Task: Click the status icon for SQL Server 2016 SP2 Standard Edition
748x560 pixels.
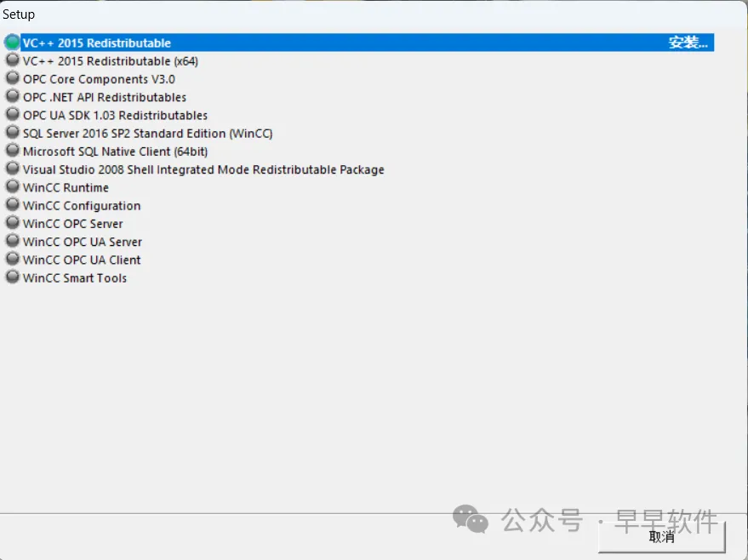Action: [13, 133]
